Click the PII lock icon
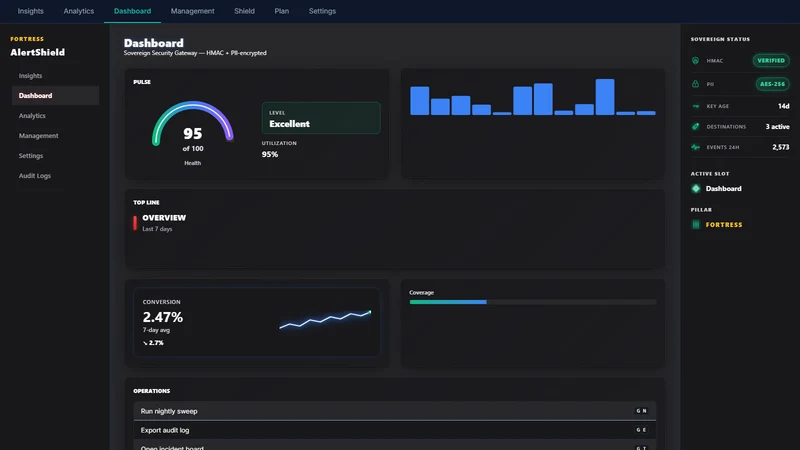Screen dimensions: 800x450 [695, 84]
